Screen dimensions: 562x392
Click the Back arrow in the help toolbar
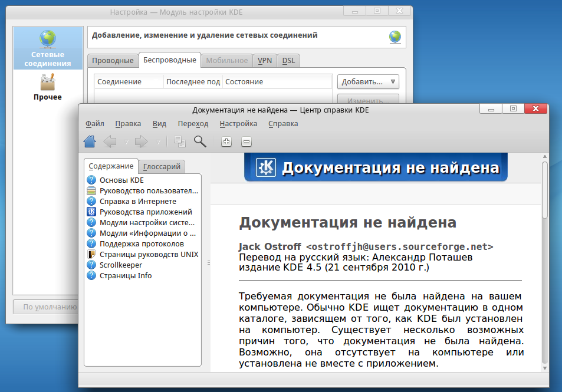[110, 141]
